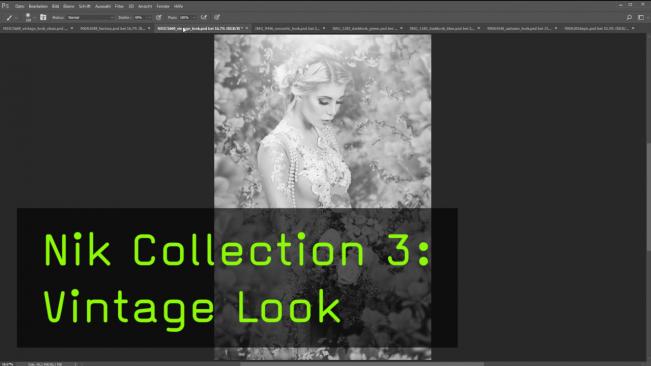This screenshot has height=366, width=651.
Task: Open the Schrift menu
Action: (x=85, y=6)
